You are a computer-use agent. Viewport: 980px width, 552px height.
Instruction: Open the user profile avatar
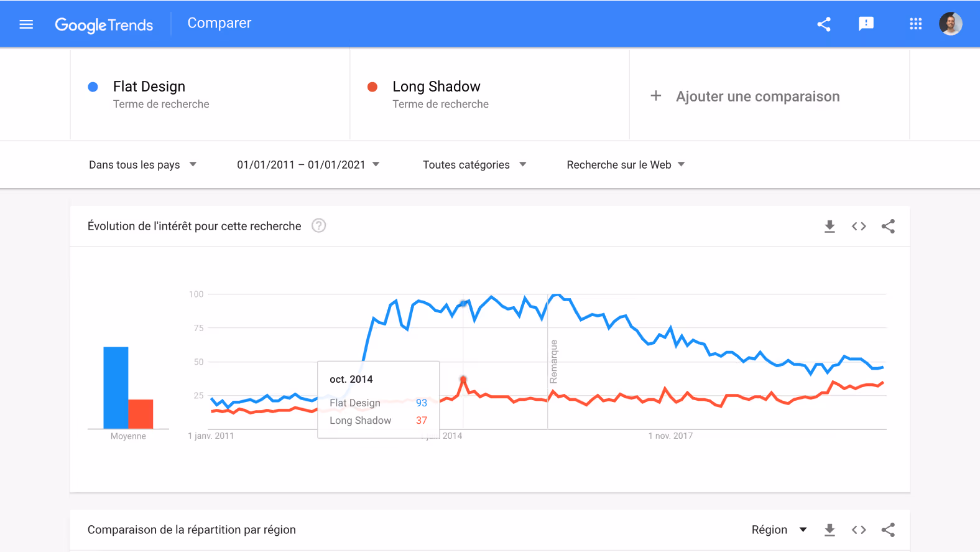tap(950, 24)
